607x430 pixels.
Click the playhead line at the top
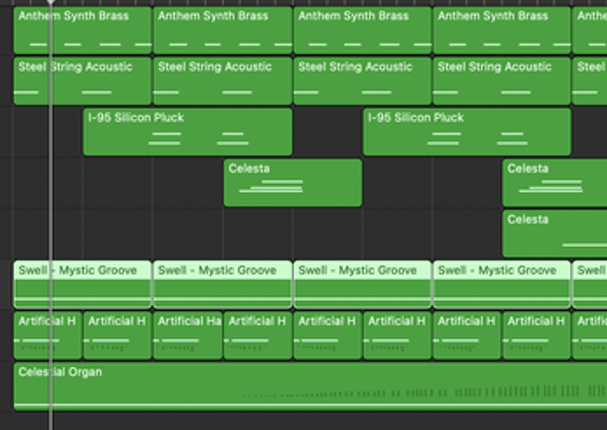point(51,5)
